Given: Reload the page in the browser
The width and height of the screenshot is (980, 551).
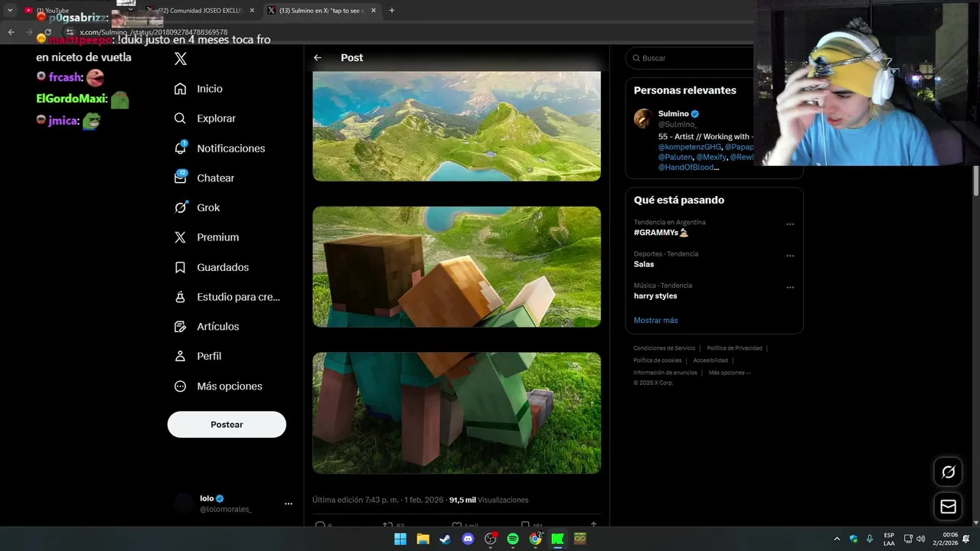Looking at the screenshot, I should tap(47, 32).
